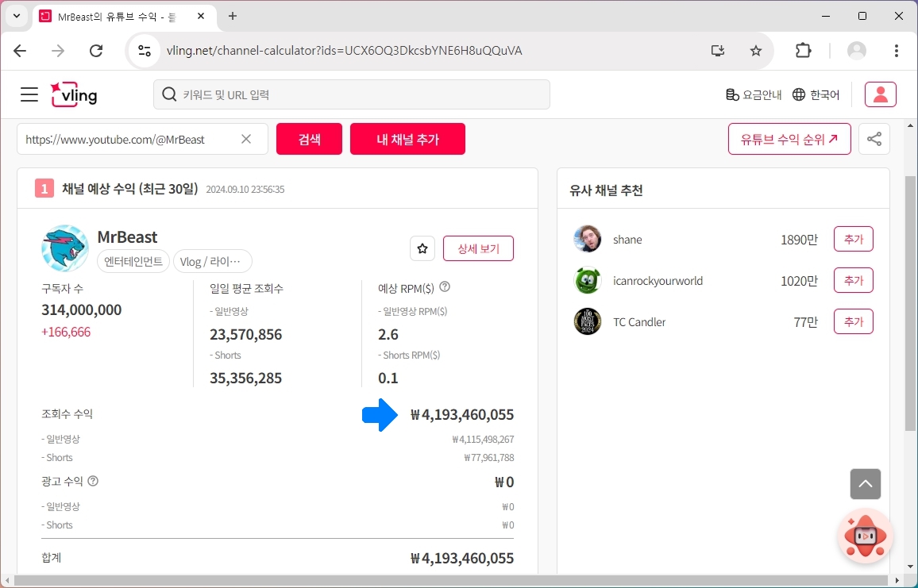Close the MrBeast browser tab
The width and height of the screenshot is (918, 588).
pos(201,17)
